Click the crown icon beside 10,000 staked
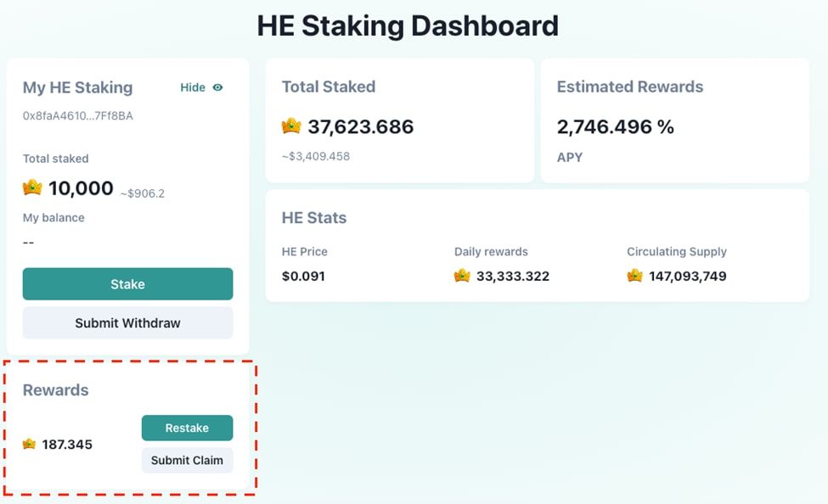828x504 pixels. pyautogui.click(x=32, y=188)
